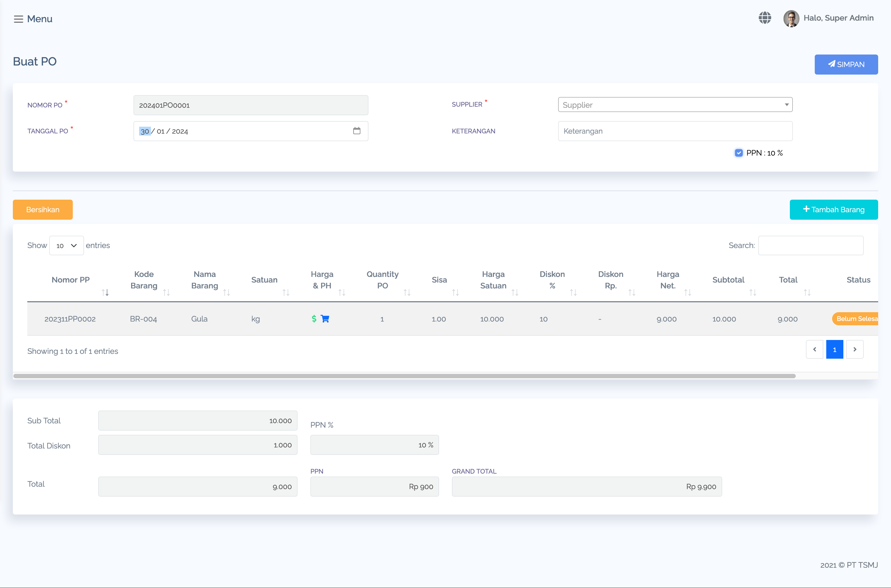Image resolution: width=891 pixels, height=588 pixels.
Task: Click the green dollar price icon
Action: (314, 319)
